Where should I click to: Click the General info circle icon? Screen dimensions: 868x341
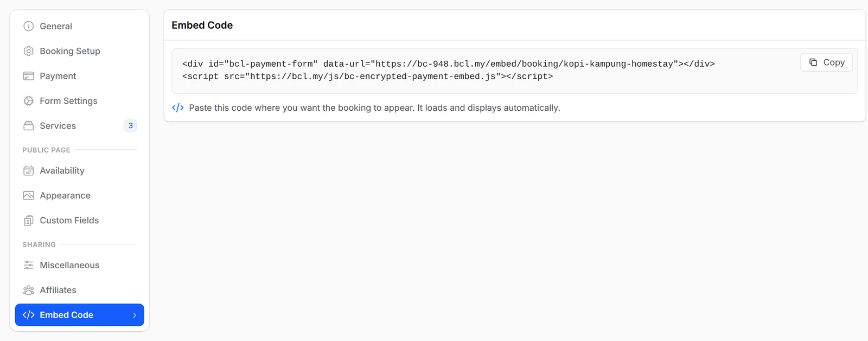pos(29,26)
